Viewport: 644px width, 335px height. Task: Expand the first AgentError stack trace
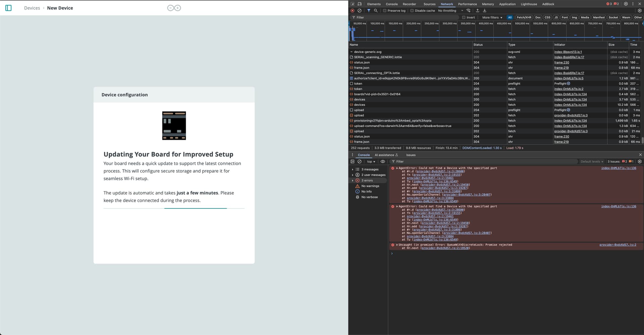tap(396, 168)
